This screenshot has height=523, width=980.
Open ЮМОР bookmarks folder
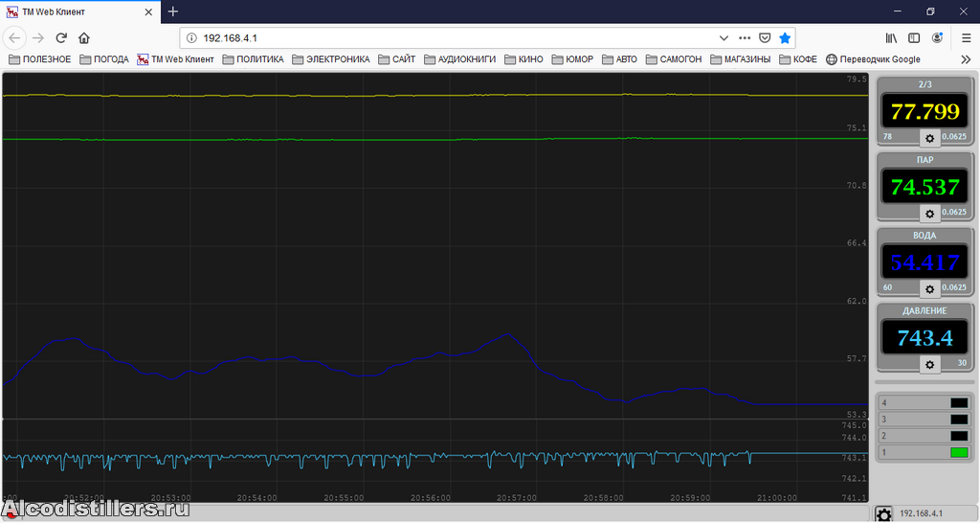[572, 59]
